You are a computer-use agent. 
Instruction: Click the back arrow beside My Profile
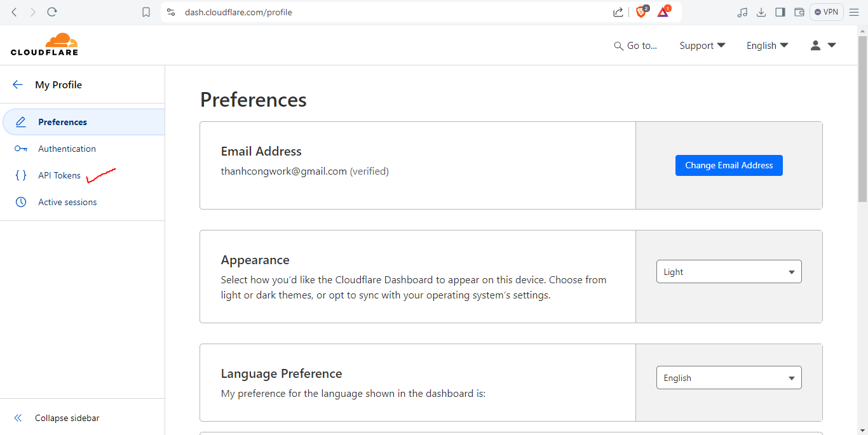click(x=18, y=84)
